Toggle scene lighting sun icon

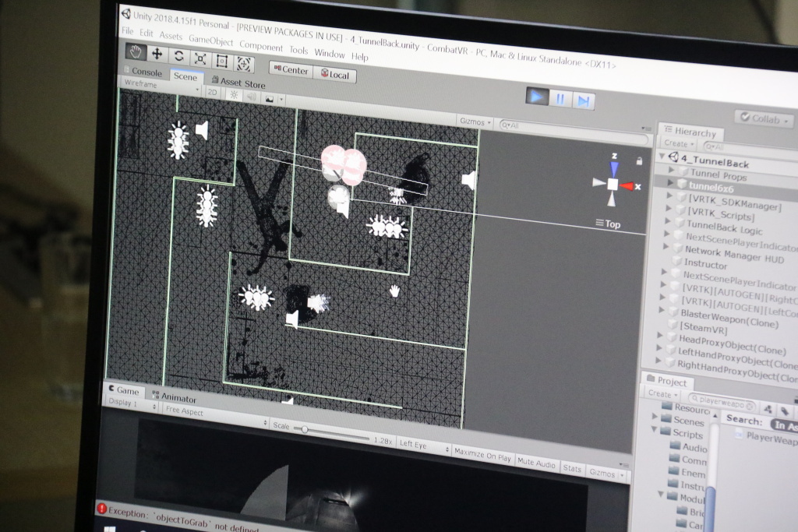point(233,93)
